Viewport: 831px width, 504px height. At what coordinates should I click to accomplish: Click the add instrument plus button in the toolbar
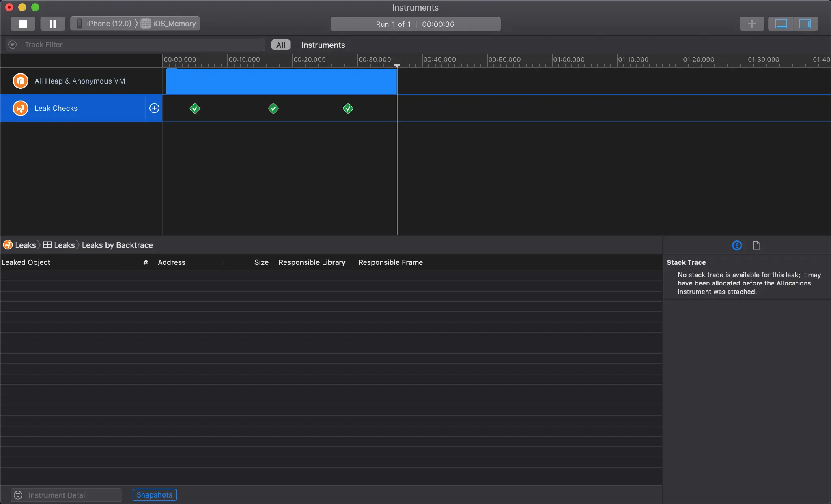[751, 24]
